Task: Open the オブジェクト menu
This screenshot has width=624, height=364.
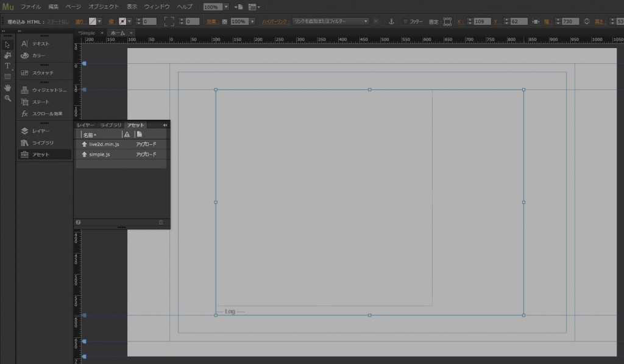Action: 104,7
